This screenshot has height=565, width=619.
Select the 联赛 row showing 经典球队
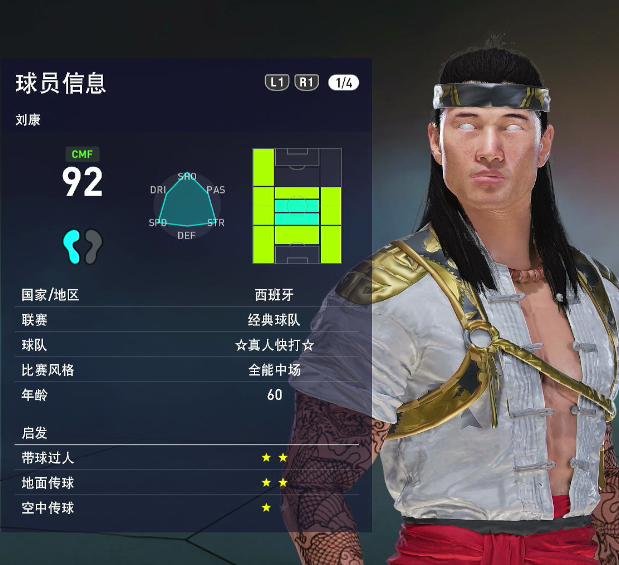pos(187,319)
